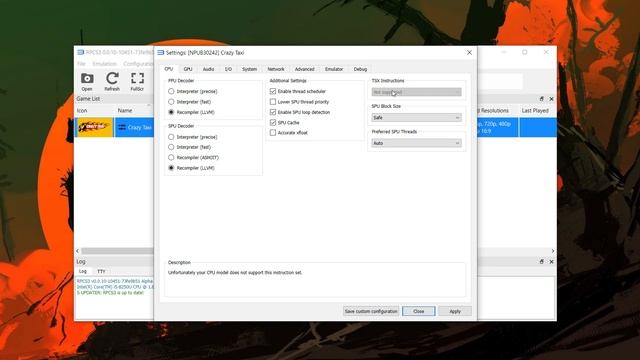
Task: Open the SPU Block Size dropdown
Action: coord(416,118)
